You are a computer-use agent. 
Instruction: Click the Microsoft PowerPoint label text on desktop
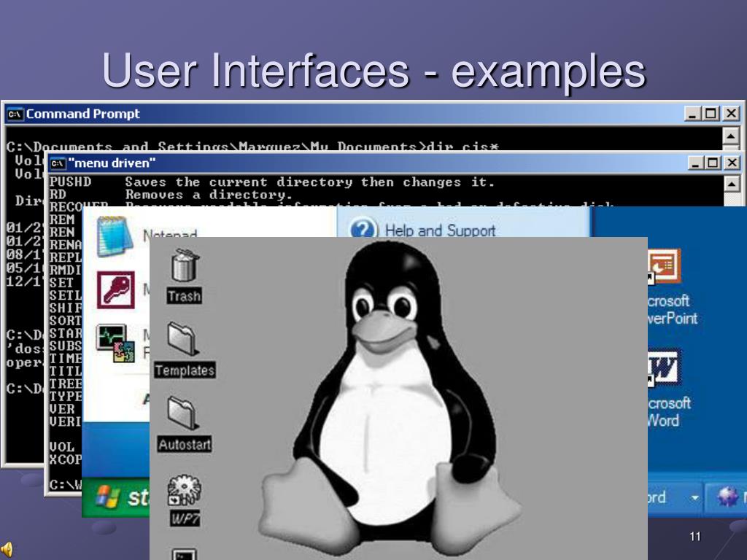tap(672, 309)
